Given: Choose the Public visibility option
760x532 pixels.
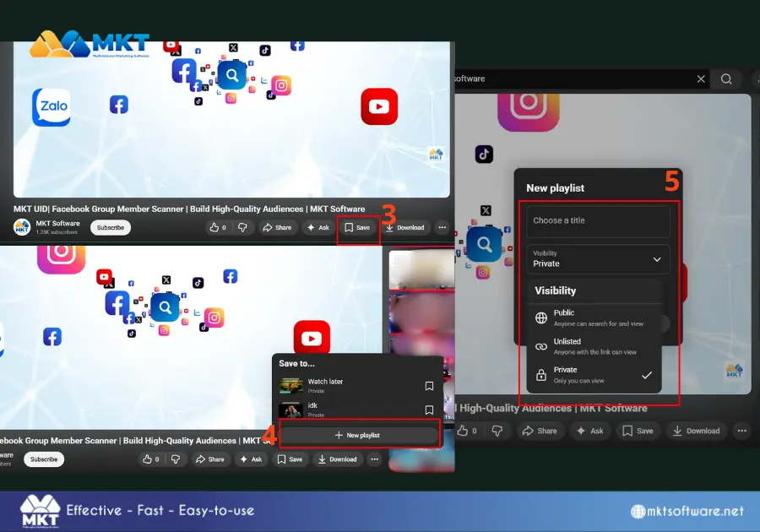Looking at the screenshot, I should pyautogui.click(x=594, y=318).
